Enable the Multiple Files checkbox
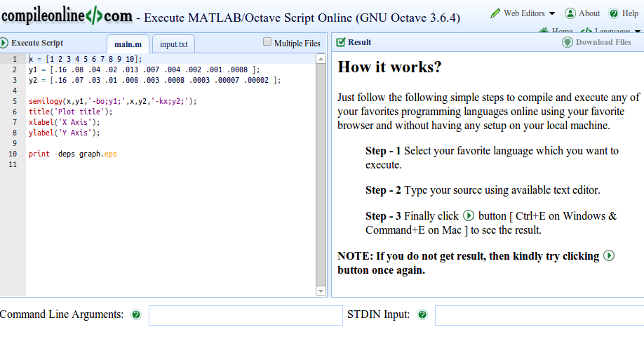The image size is (644, 339). click(267, 41)
